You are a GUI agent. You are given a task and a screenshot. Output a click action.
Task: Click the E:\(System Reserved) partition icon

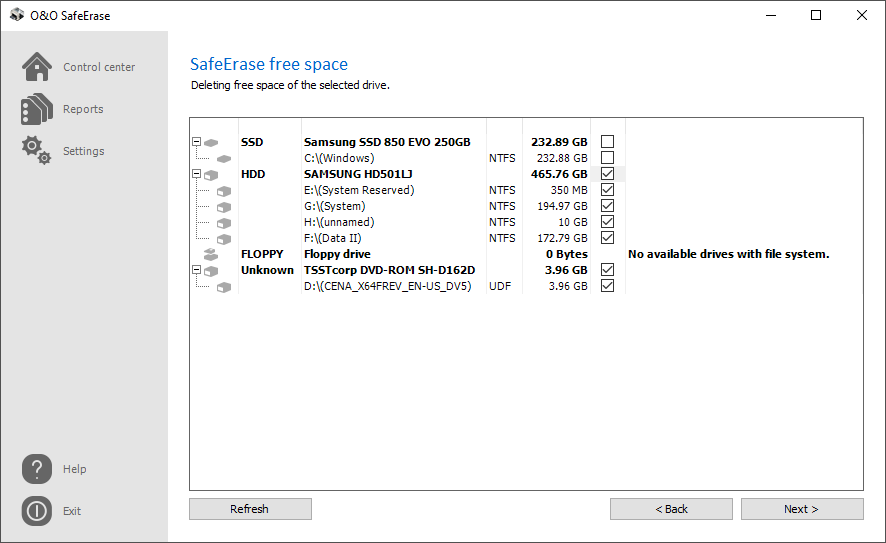coord(224,191)
